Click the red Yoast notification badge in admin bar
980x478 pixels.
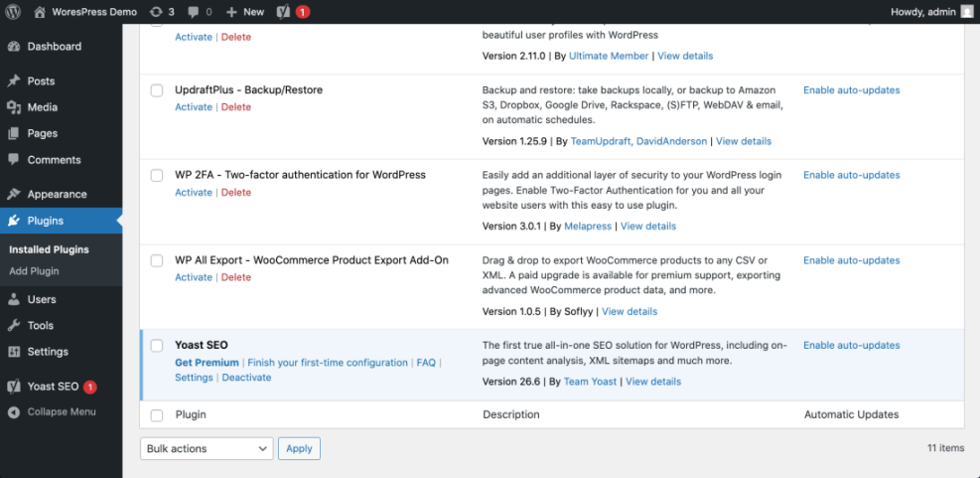[303, 12]
